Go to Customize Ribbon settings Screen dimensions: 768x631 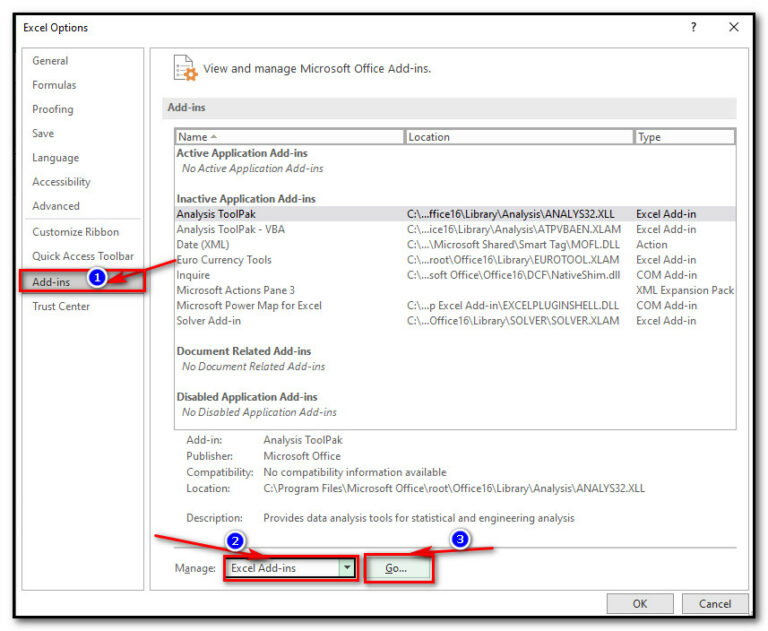click(76, 232)
